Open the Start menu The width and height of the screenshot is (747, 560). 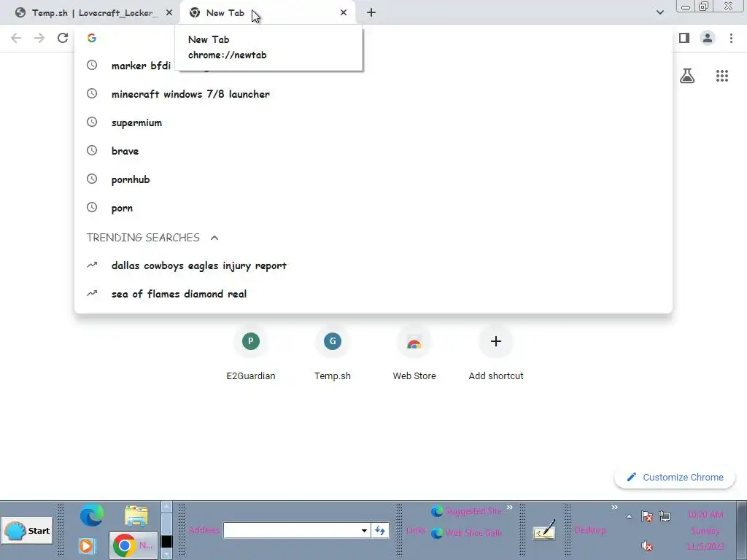[x=27, y=531]
